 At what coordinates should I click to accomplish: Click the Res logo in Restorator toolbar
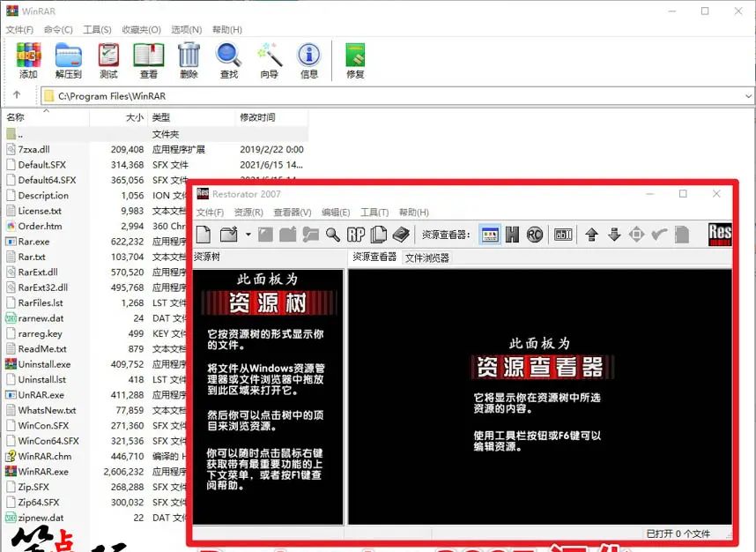click(x=720, y=235)
